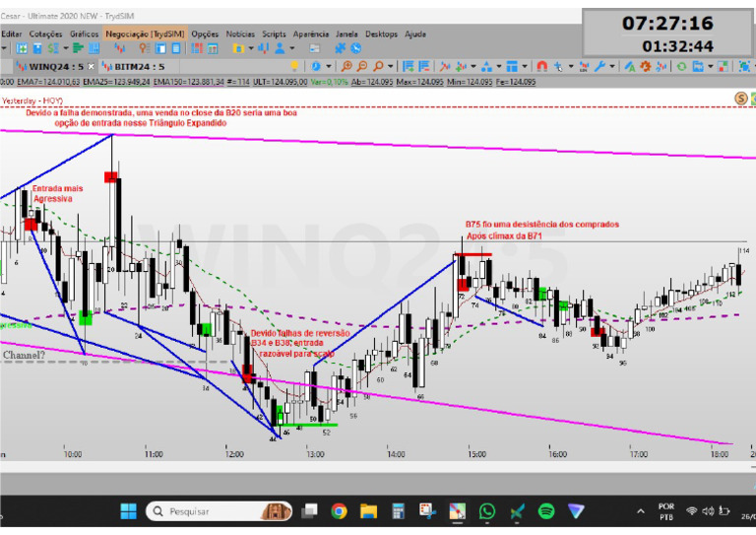Expand the third magnifier zoom options dropdown
The image size is (756, 535).
pos(391,66)
